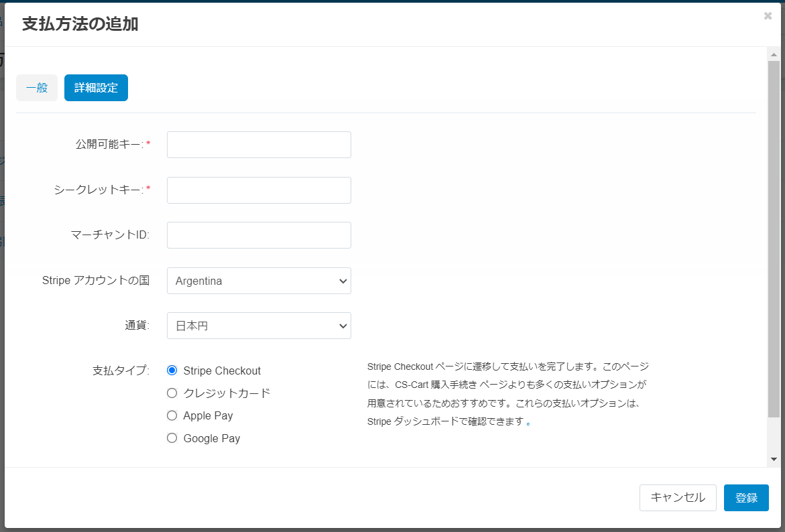Switch to the 一般 tab

pyautogui.click(x=37, y=88)
